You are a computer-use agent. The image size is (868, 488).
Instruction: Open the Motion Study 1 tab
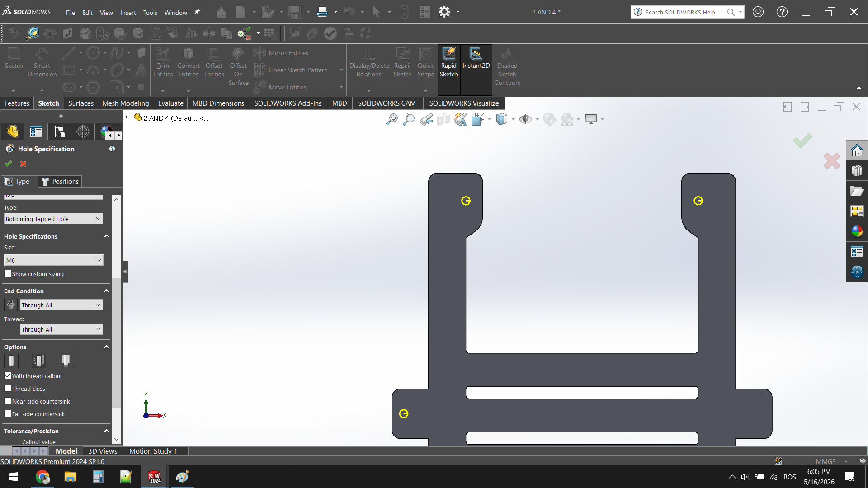[x=153, y=451]
